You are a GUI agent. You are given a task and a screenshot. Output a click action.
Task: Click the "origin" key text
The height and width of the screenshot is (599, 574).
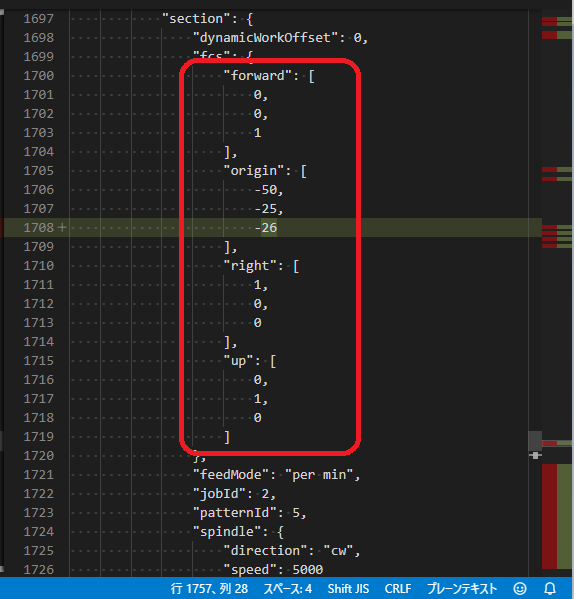(x=254, y=171)
